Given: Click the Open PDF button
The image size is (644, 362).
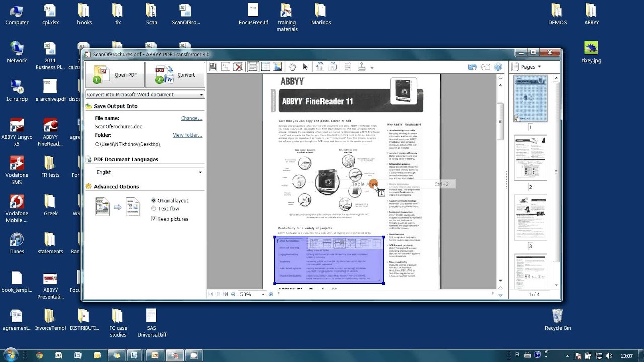Looking at the screenshot, I should point(115,75).
